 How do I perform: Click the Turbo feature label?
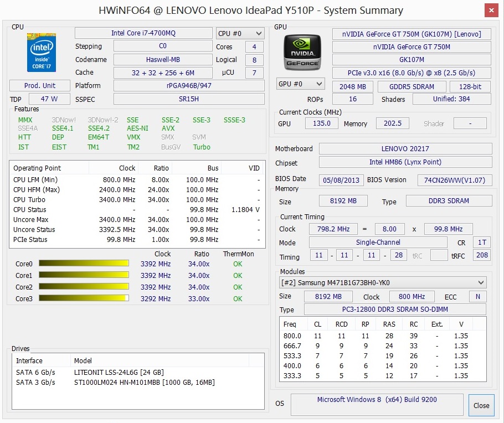tap(202, 147)
